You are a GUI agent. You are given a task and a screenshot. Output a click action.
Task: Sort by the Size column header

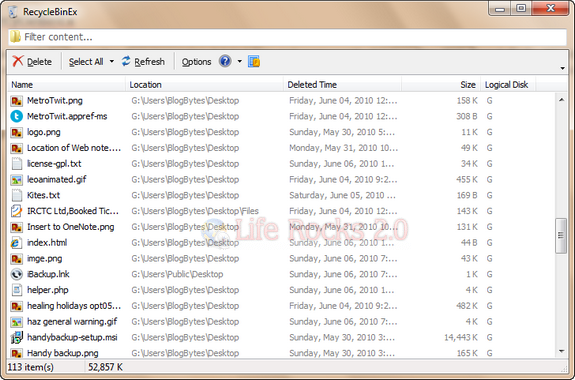[x=441, y=85]
